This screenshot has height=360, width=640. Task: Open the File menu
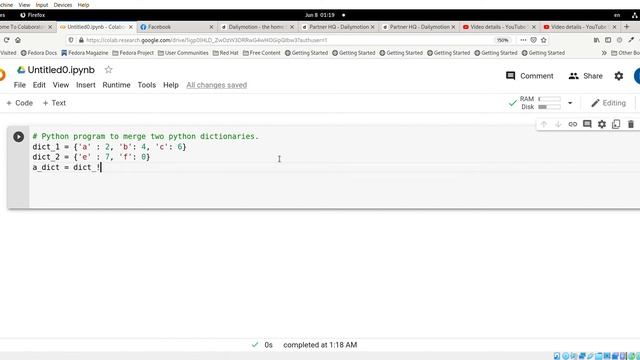coord(20,85)
